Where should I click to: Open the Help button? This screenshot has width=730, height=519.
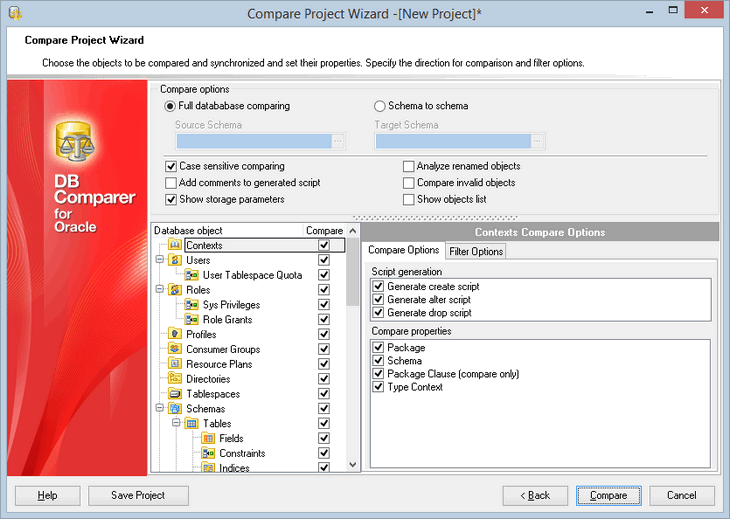[47, 495]
